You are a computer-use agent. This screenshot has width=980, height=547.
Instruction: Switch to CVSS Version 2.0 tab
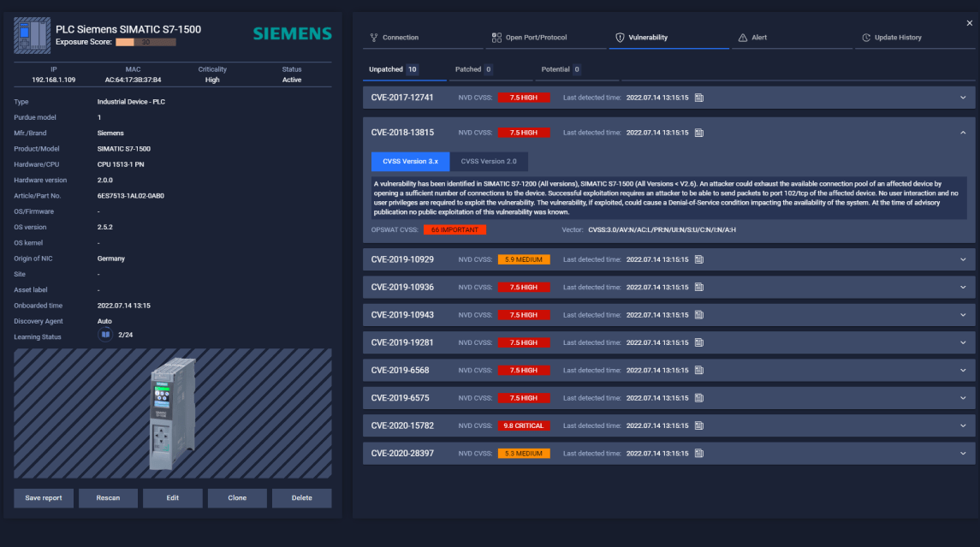(x=488, y=161)
